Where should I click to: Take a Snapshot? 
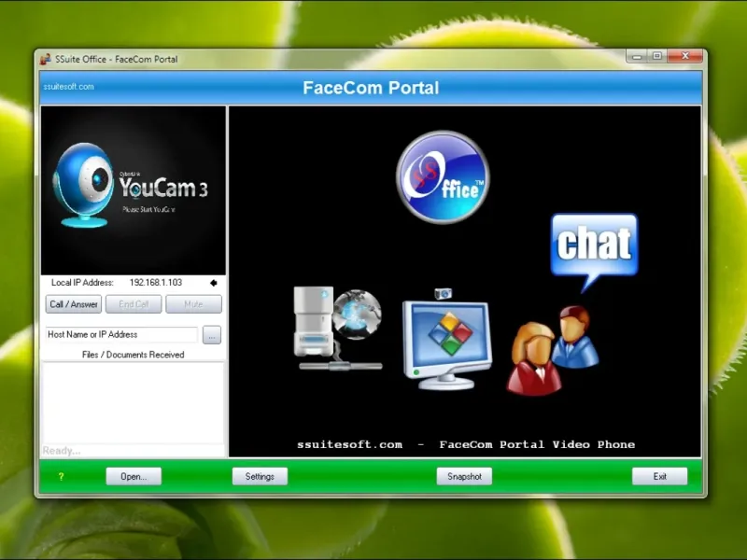(464, 476)
